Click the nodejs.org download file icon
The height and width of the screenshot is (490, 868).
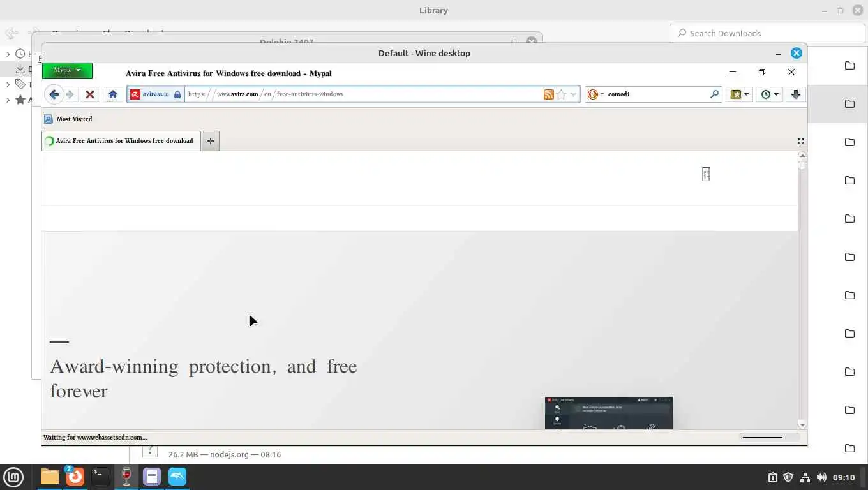[x=150, y=451]
